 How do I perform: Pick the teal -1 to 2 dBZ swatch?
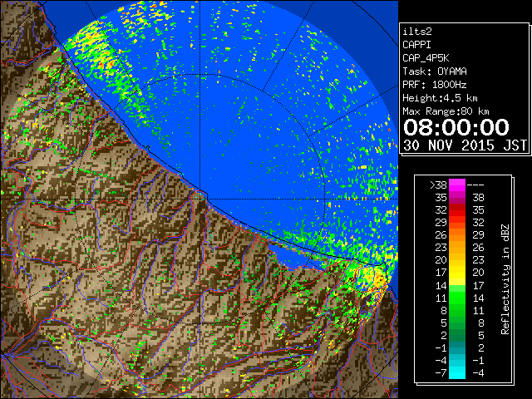coord(457,347)
